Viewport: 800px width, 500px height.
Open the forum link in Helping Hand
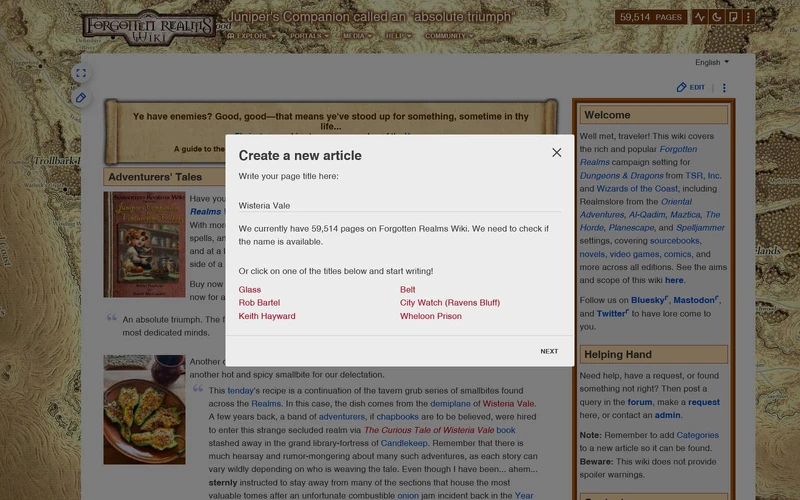[639, 402]
